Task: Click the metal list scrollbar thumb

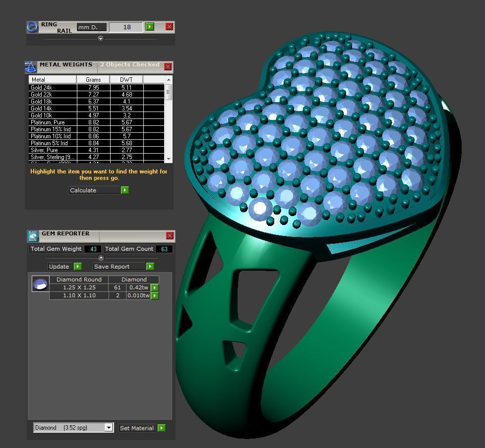Action: (x=169, y=92)
